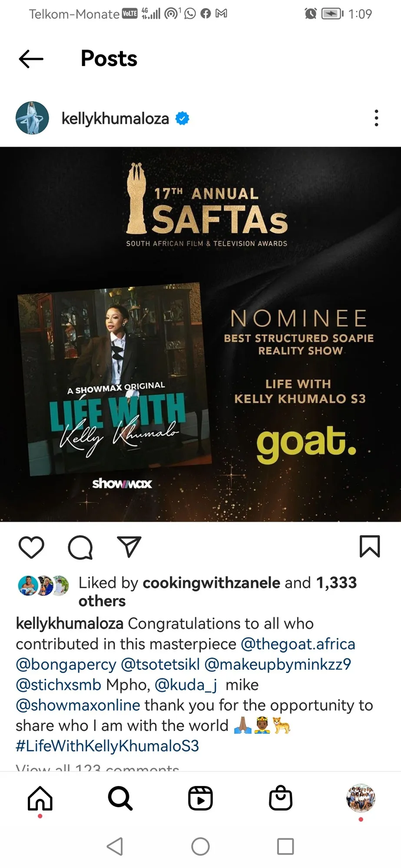This screenshot has height=868, width=401.
Task: Open the SAFTAs nominee post image
Action: (200, 334)
